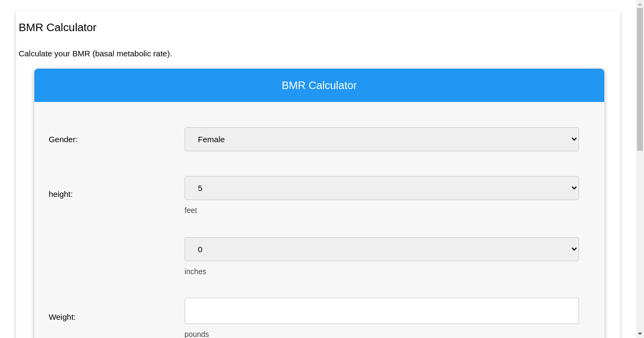This screenshot has height=338, width=644.
Task: Click the Weight input field
Action: pyautogui.click(x=382, y=311)
